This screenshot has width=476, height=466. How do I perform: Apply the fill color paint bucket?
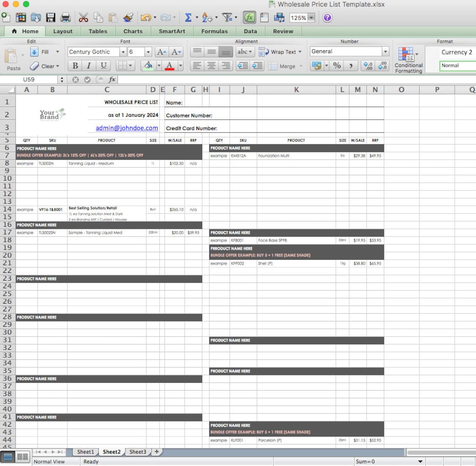tap(148, 66)
